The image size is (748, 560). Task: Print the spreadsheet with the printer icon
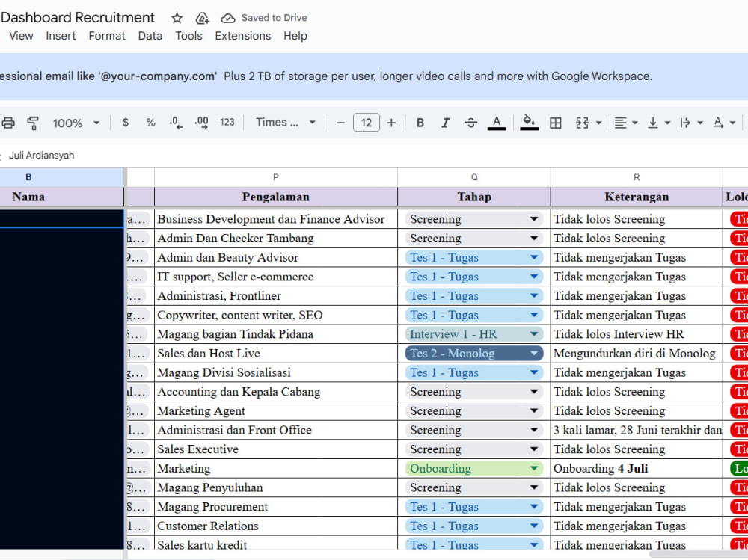(x=8, y=123)
